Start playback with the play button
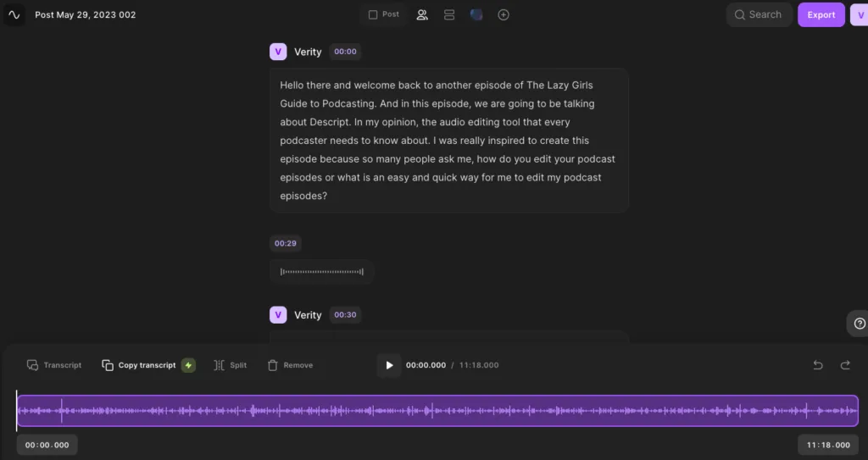Viewport: 868px width, 460px height. [389, 365]
